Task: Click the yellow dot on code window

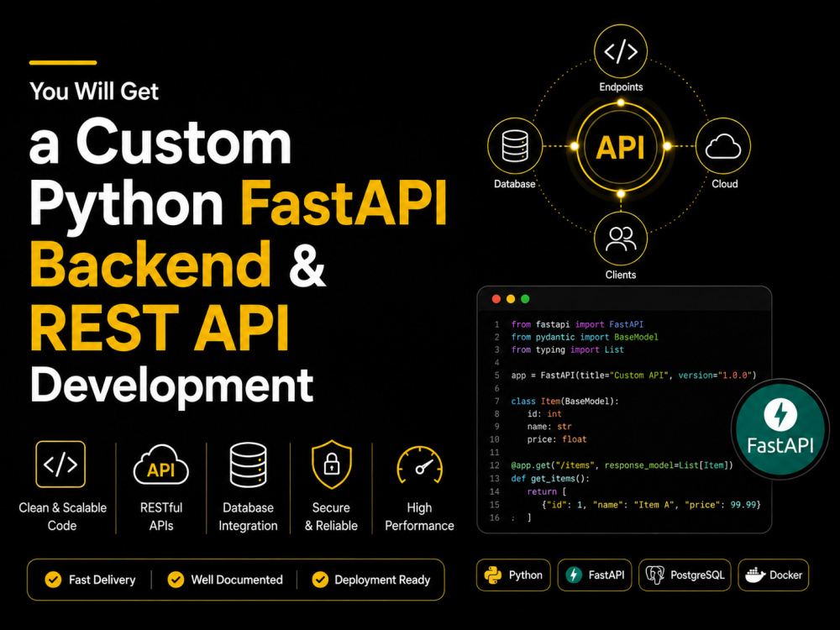Action: point(511,299)
